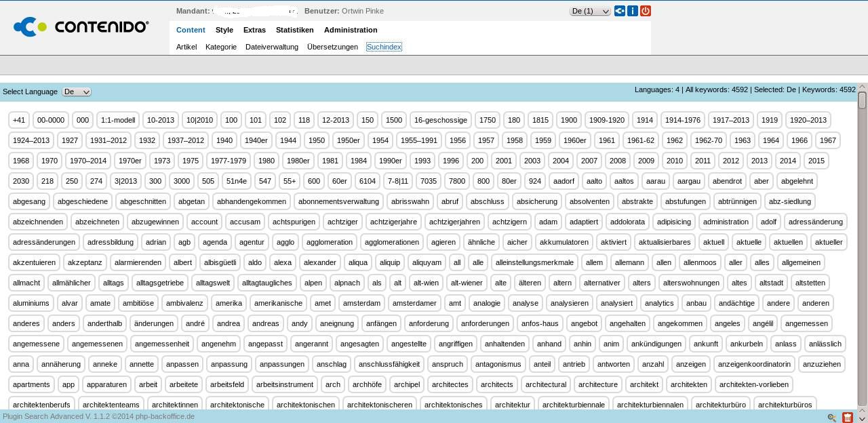
Task: Click the architekturbiennale keyword button
Action: (x=574, y=405)
